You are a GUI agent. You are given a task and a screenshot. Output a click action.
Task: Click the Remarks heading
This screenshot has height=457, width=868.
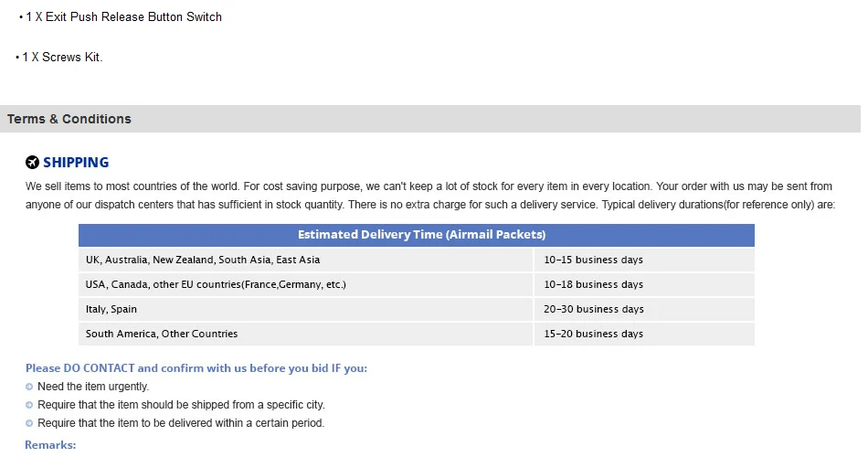click(50, 445)
